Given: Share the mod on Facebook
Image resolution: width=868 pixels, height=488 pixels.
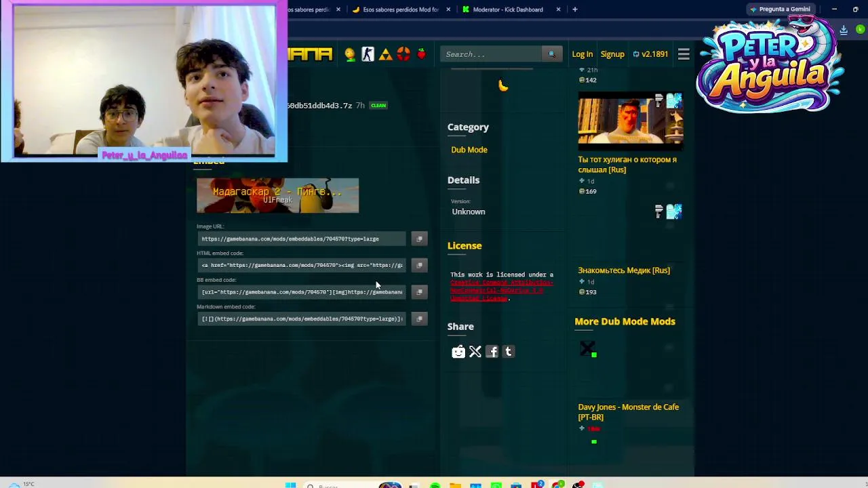Looking at the screenshot, I should pos(492,352).
